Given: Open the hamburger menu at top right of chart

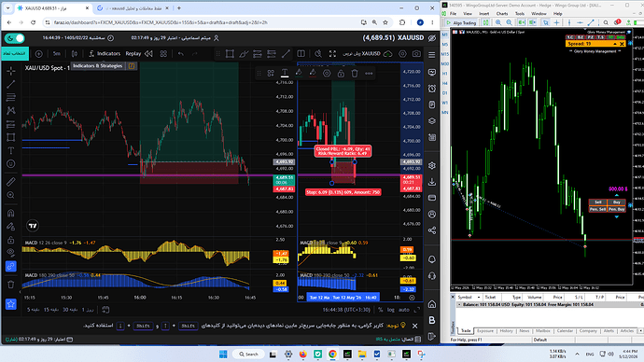Looking at the screenshot, I should (x=431, y=55).
